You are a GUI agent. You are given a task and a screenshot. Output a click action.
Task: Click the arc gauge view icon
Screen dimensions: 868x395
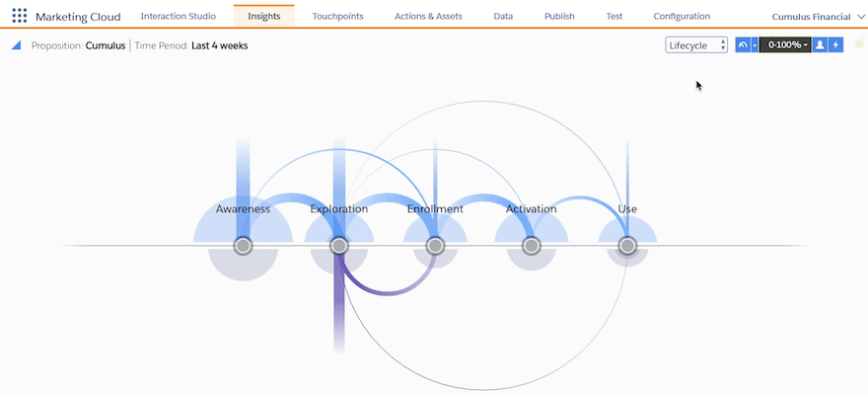tap(743, 44)
